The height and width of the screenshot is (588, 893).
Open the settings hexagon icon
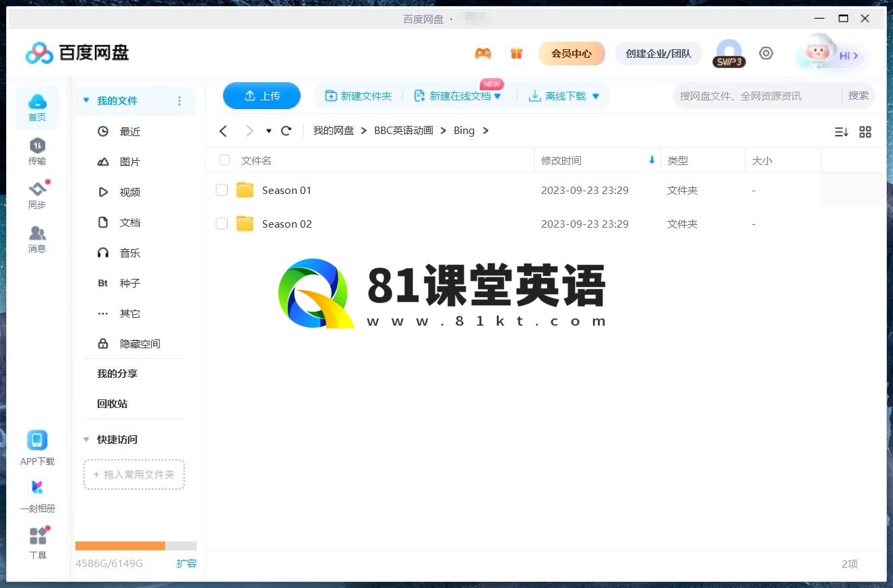[x=766, y=53]
